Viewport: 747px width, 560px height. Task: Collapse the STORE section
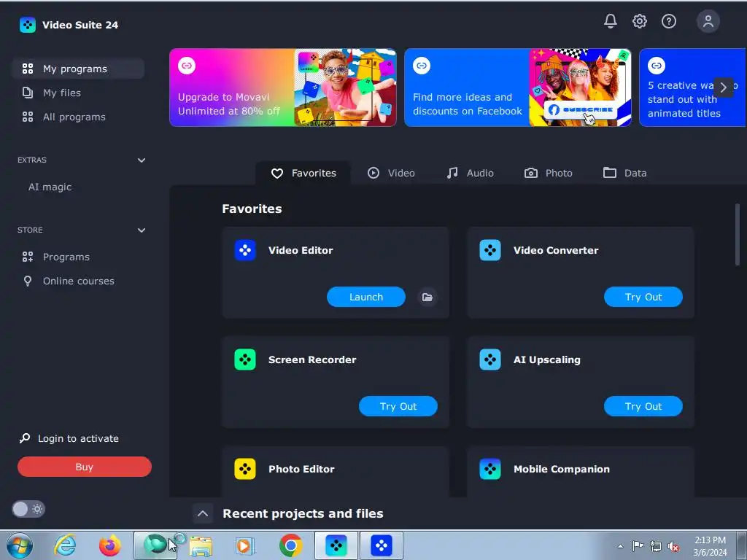pos(142,230)
